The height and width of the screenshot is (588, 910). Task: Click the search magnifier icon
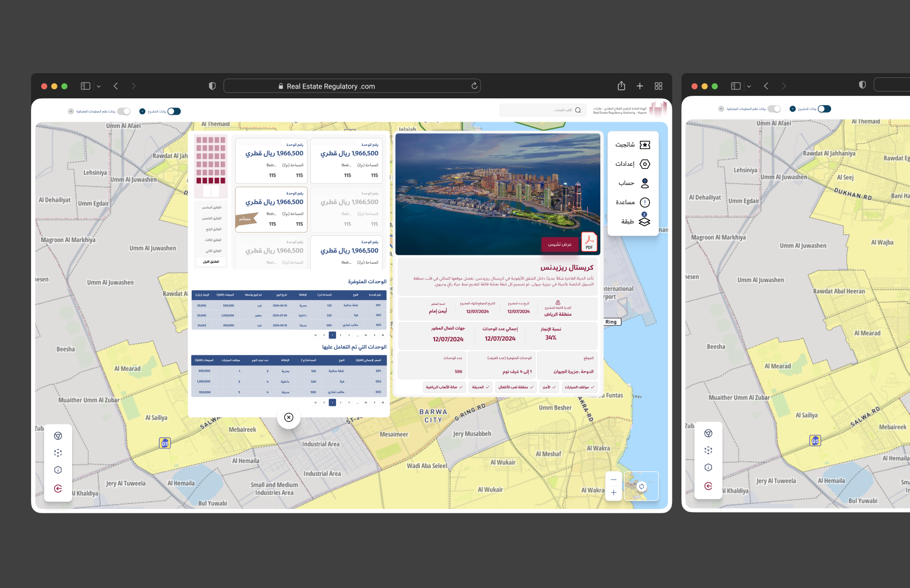coord(578,109)
